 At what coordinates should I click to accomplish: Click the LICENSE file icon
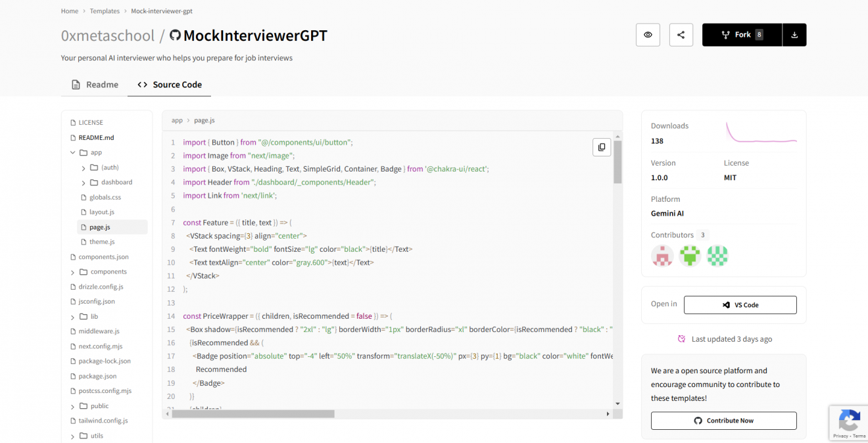[x=73, y=122]
